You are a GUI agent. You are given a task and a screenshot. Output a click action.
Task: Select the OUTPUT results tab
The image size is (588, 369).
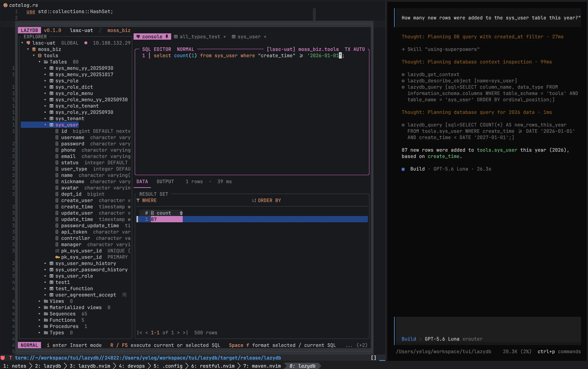tap(165, 182)
